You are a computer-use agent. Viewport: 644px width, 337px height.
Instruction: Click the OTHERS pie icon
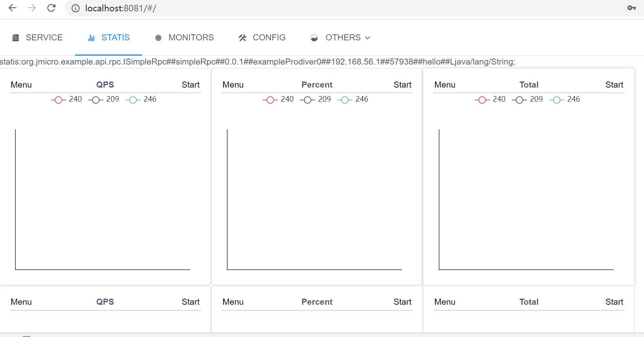pos(314,38)
